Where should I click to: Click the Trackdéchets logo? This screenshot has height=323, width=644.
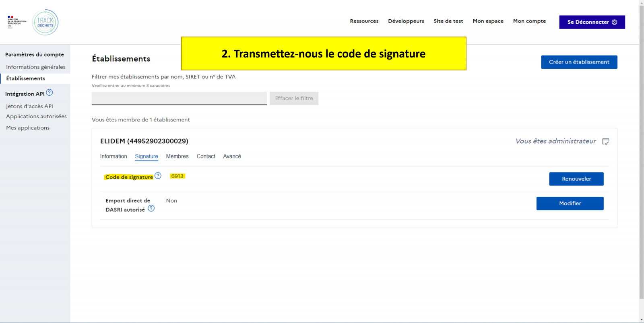[45, 23]
